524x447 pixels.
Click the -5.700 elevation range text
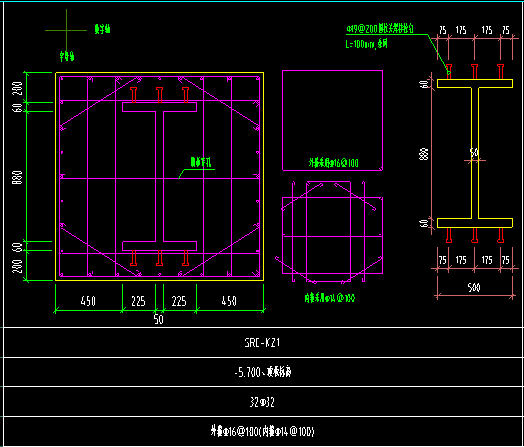click(263, 372)
